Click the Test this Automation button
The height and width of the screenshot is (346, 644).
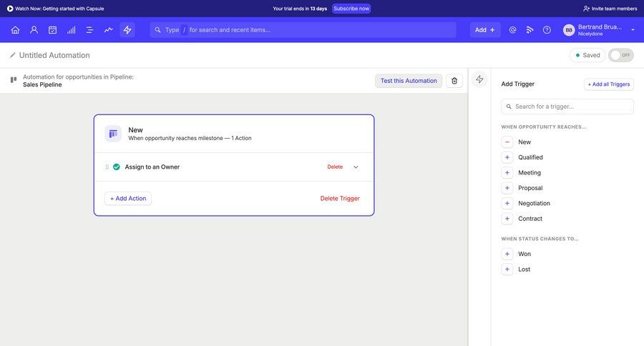409,81
